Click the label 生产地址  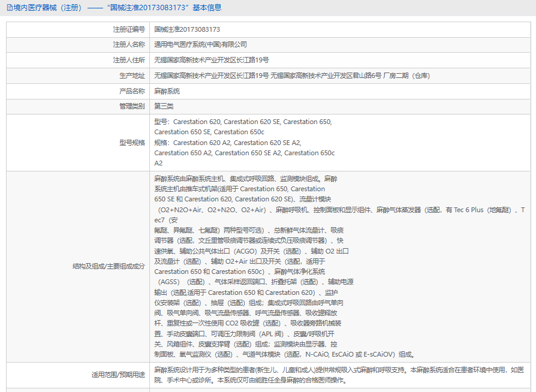tap(132, 76)
